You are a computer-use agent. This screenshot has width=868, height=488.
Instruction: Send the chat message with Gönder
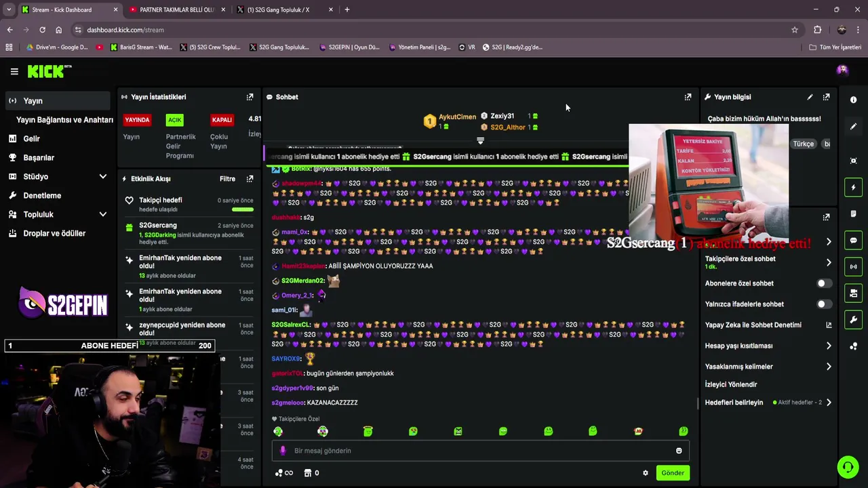coord(673,473)
